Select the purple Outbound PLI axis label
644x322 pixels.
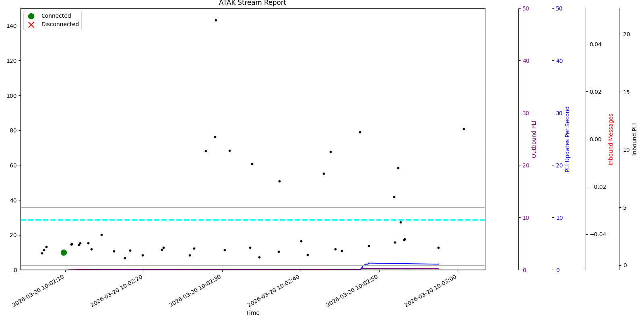[x=534, y=139]
